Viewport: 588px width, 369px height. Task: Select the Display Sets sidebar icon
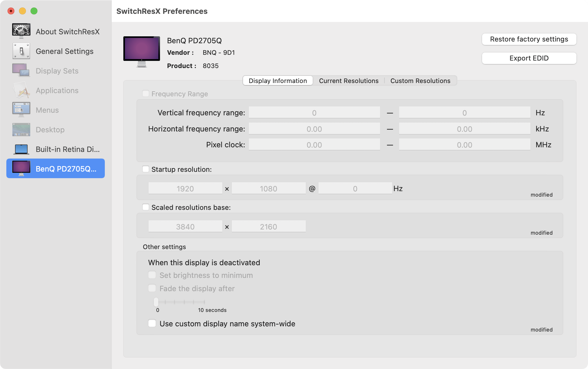(21, 70)
